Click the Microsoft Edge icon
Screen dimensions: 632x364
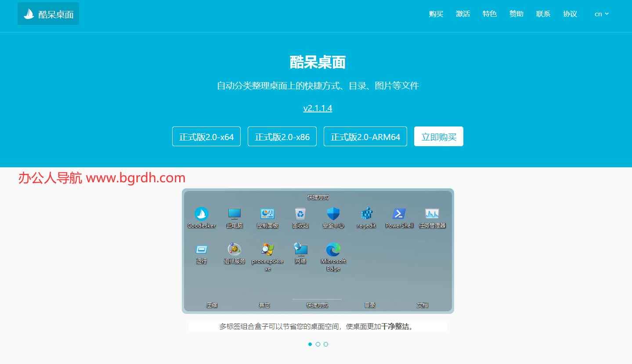pyautogui.click(x=333, y=249)
